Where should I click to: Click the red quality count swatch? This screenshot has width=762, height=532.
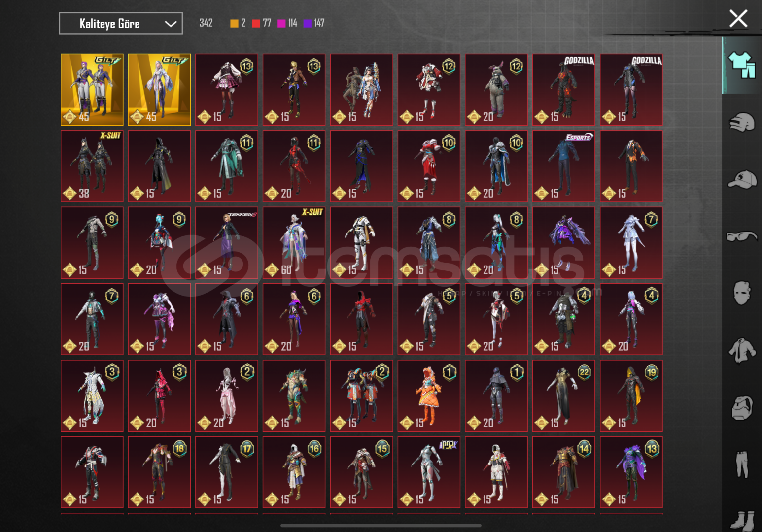256,23
